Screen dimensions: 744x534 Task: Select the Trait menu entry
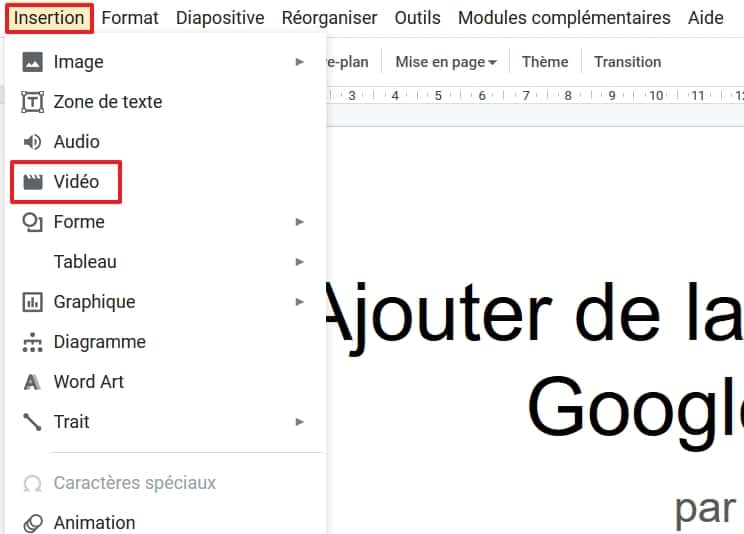[166, 422]
